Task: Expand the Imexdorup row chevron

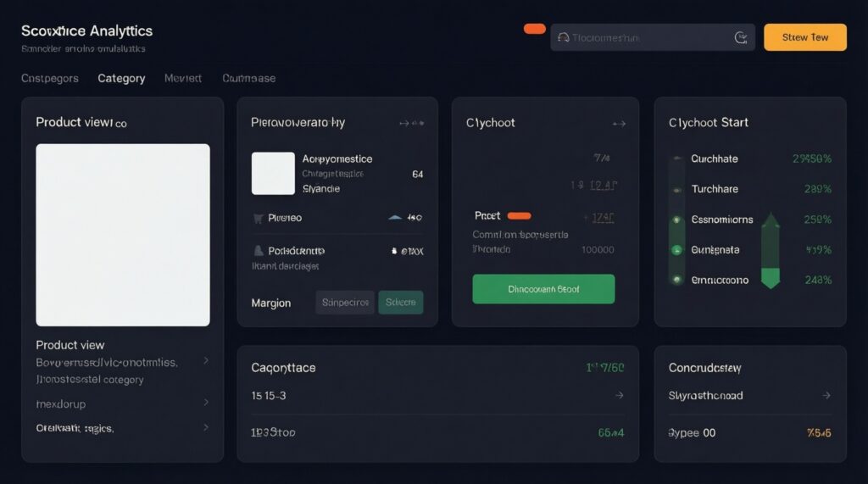Action: coord(206,403)
